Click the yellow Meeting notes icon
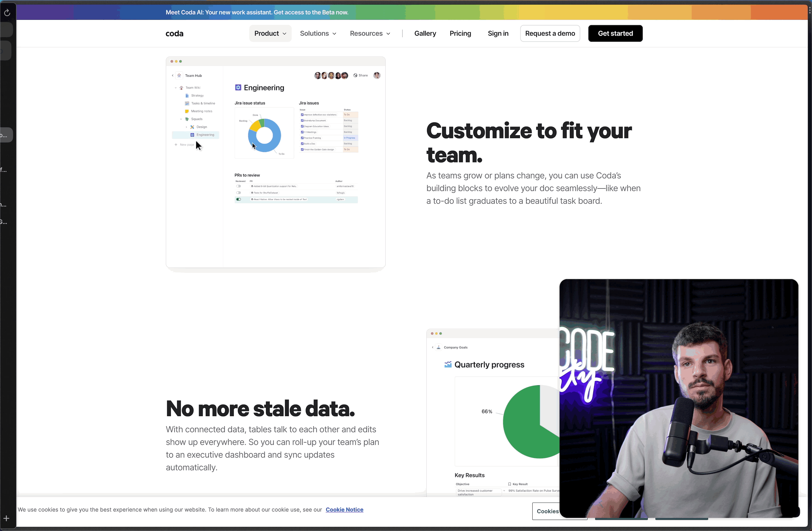The width and height of the screenshot is (812, 531). [x=187, y=111]
